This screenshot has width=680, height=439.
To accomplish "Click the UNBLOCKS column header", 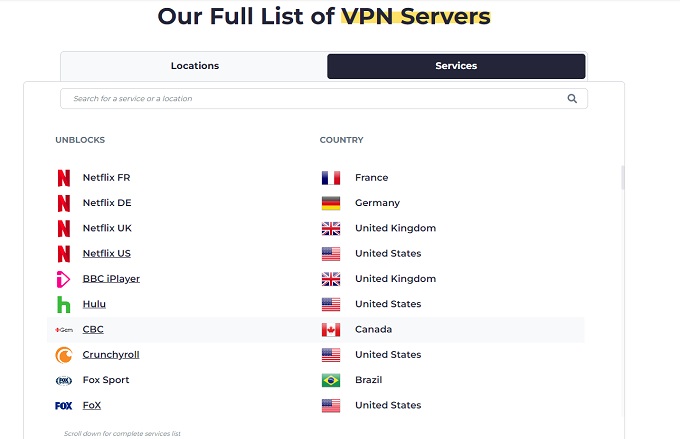I will point(80,140).
